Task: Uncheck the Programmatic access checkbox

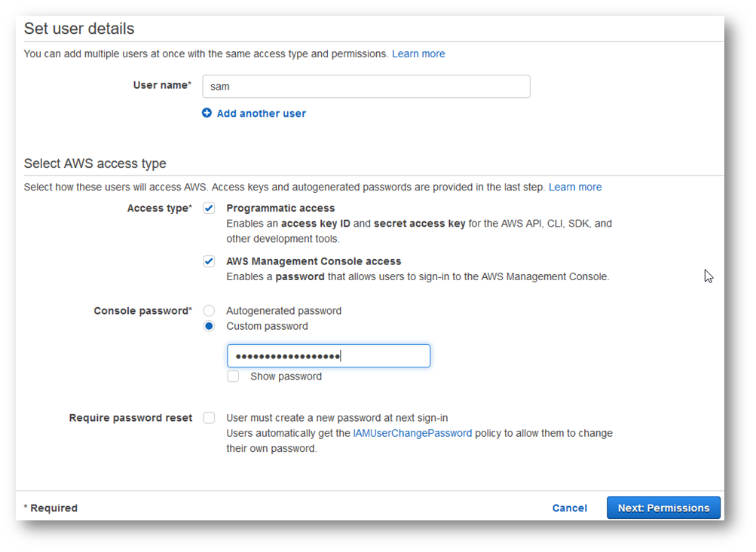Action: pyautogui.click(x=209, y=208)
